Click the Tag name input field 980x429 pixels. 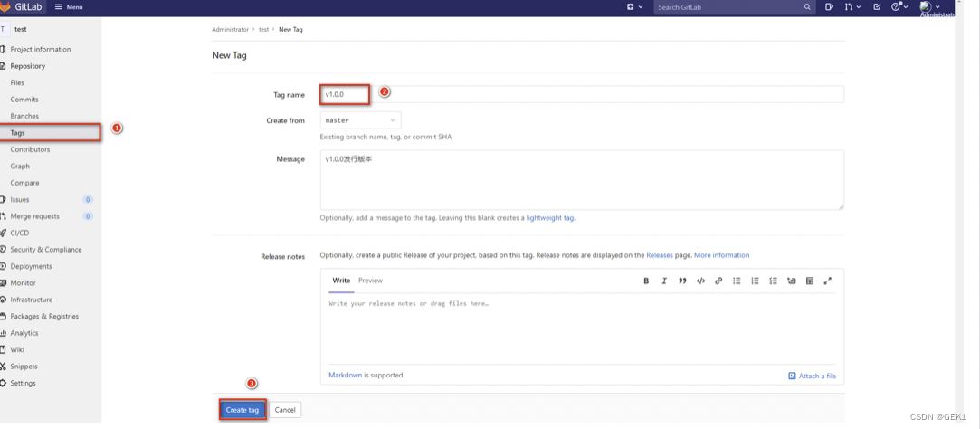(x=582, y=94)
